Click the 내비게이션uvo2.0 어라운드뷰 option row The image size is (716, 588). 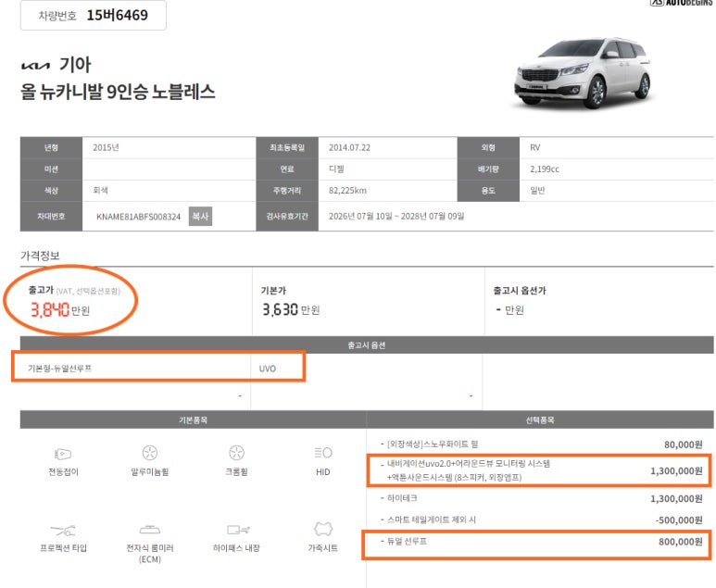point(539,470)
